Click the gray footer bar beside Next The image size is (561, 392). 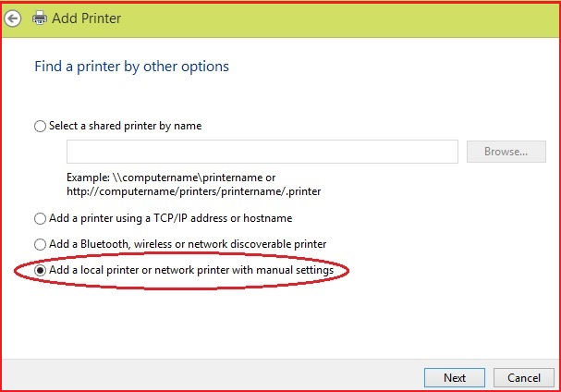[x=213, y=375]
